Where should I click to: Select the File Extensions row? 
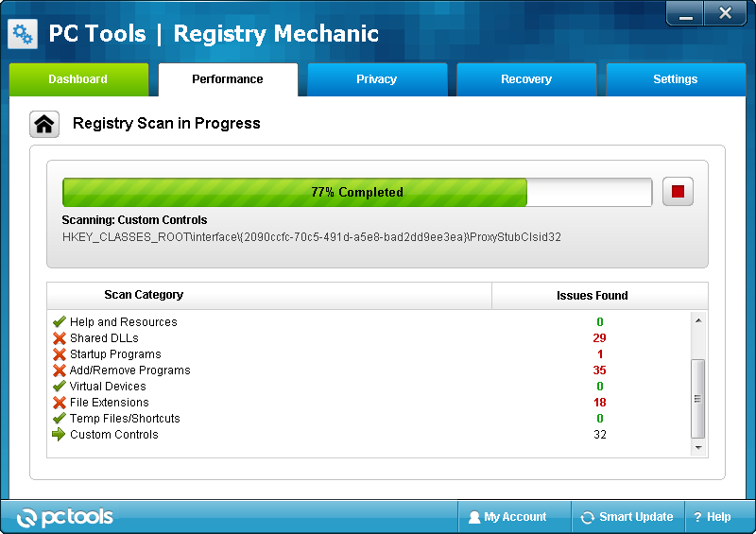[x=370, y=403]
